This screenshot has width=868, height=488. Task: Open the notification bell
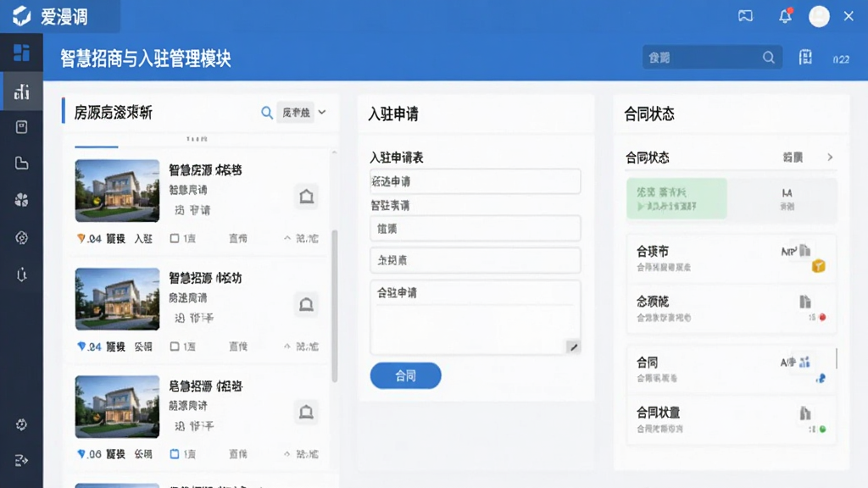pos(785,16)
